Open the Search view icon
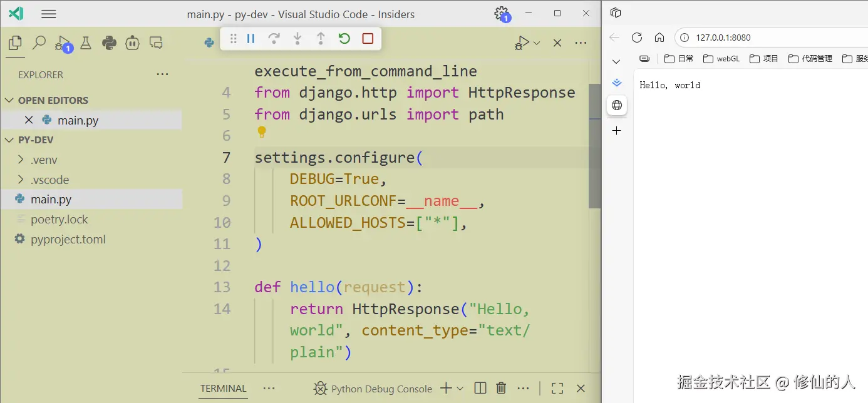The image size is (868, 403). point(39,43)
